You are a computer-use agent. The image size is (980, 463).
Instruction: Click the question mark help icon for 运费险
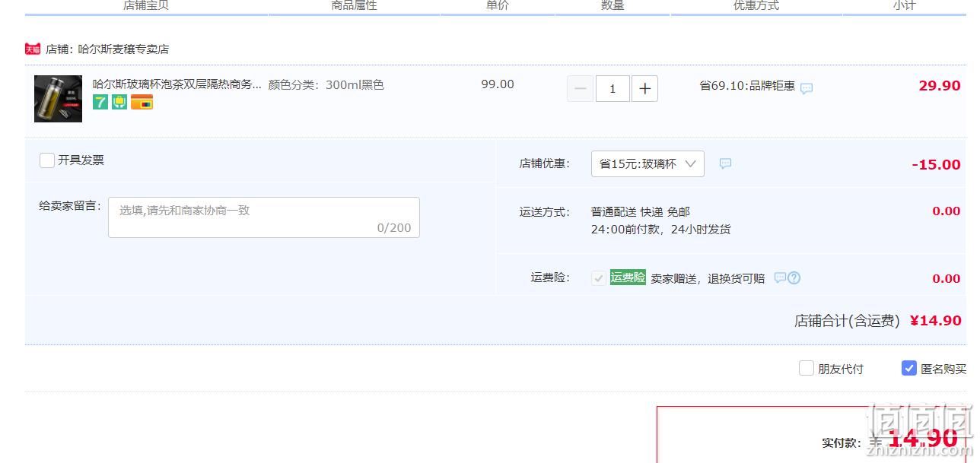click(x=794, y=277)
